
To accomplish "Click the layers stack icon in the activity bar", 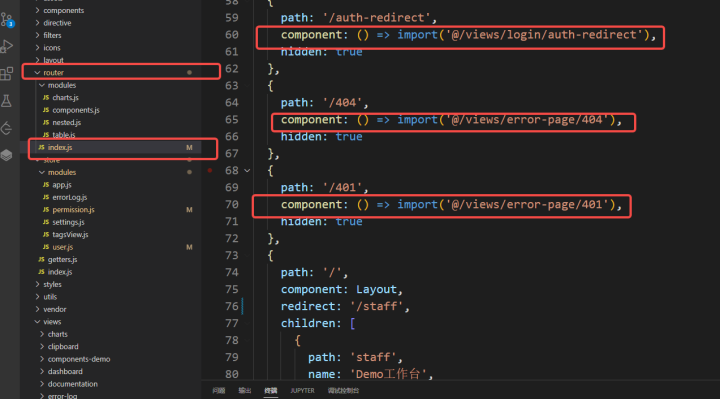I will [6, 155].
